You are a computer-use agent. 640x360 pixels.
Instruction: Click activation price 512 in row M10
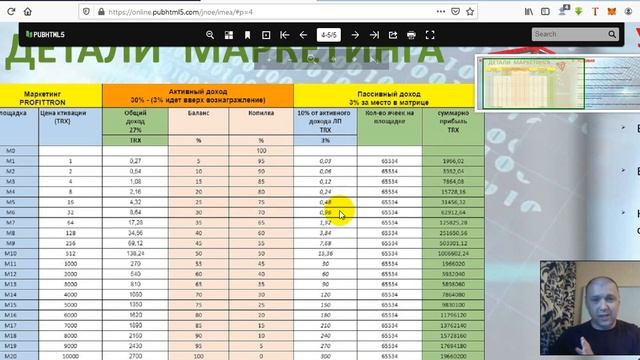pyautogui.click(x=70, y=253)
